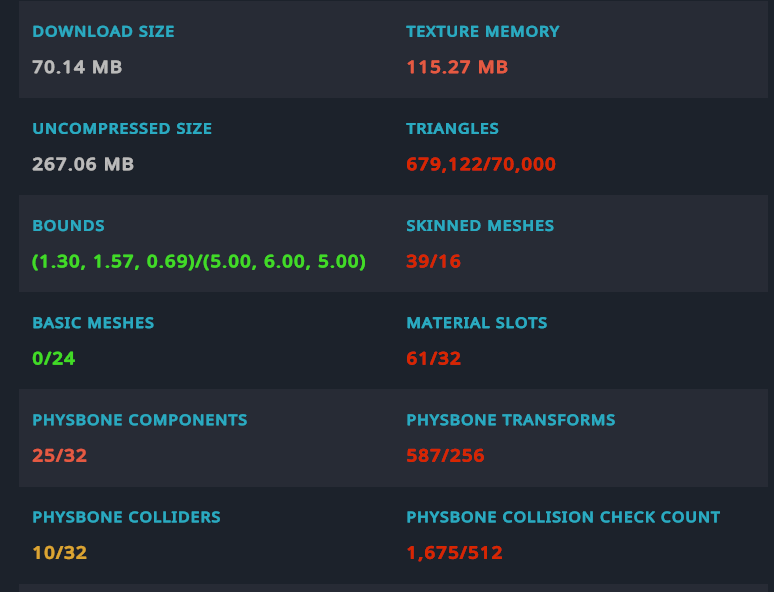This screenshot has height=592, width=774.
Task: Click the 587/256 physbone transforms value
Action: point(445,456)
